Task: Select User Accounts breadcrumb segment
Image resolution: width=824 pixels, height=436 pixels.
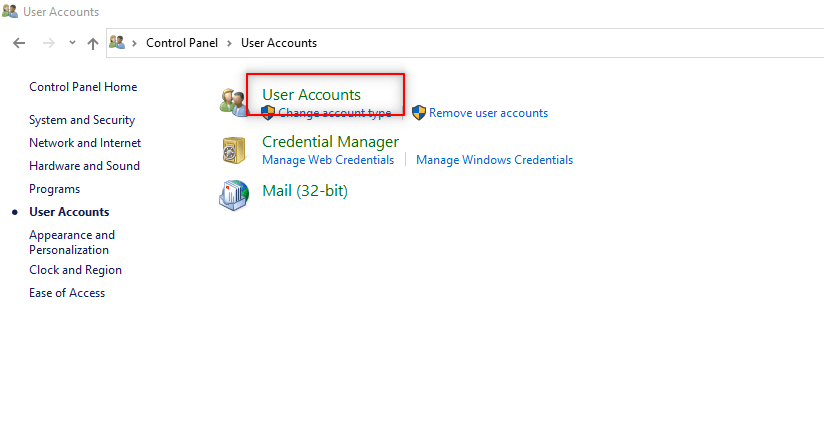Action: pos(279,43)
